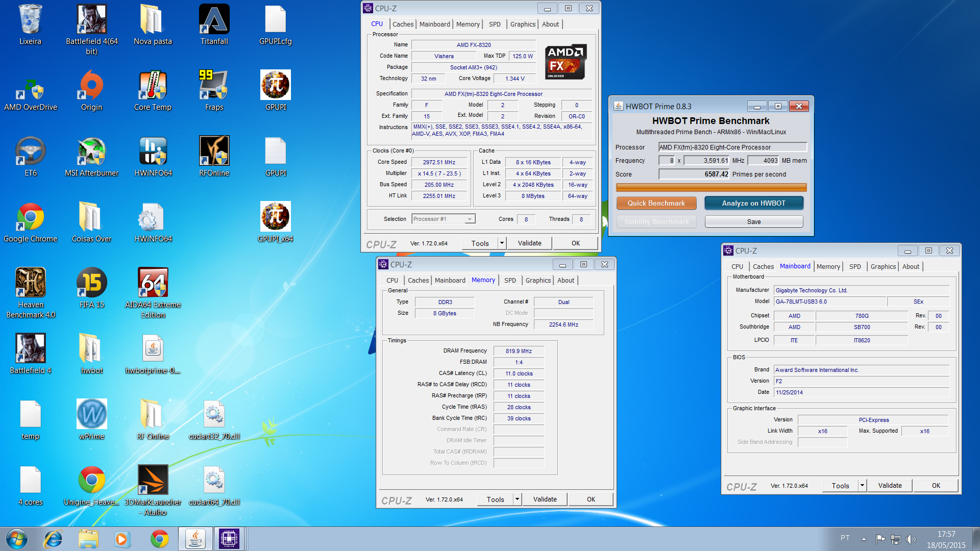Open the Nova pasta folder
The width and height of the screenshot is (980, 551).
click(153, 25)
